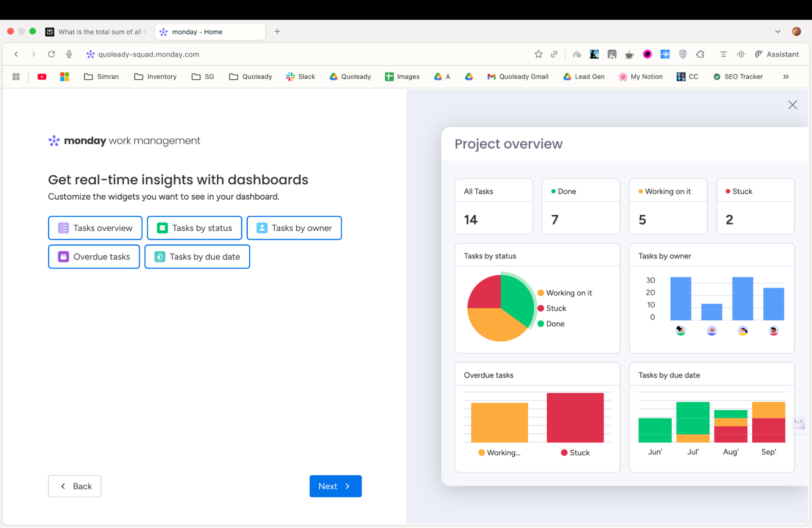This screenshot has width=812, height=528.
Task: Click the browser extensions puzzle icon
Action: 700,54
